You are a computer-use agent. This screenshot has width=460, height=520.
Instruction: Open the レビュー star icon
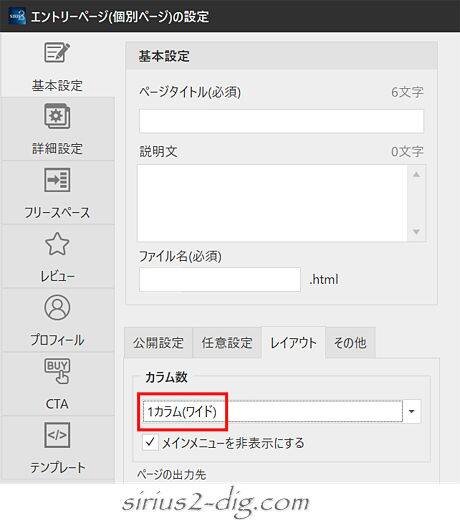[57, 244]
